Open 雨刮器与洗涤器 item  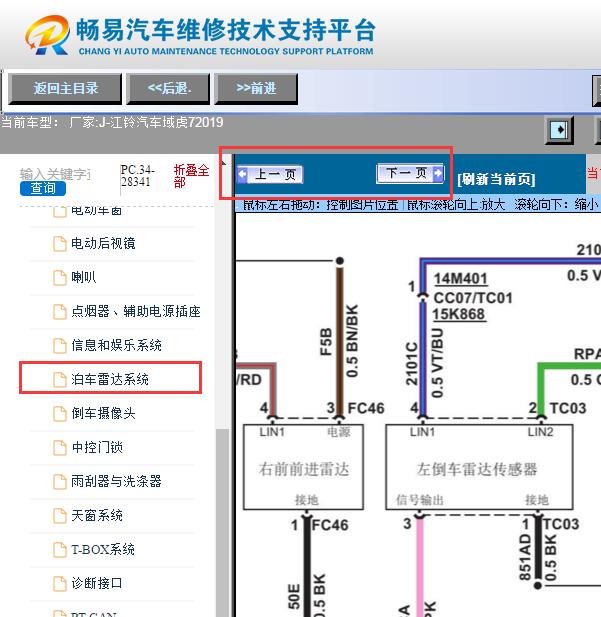tap(117, 481)
